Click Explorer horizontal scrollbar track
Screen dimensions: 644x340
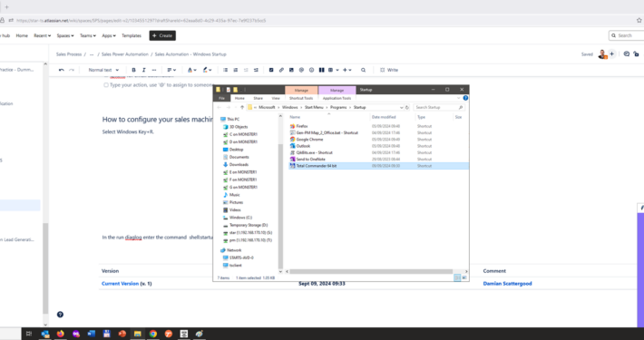pyautogui.click(x=376, y=271)
